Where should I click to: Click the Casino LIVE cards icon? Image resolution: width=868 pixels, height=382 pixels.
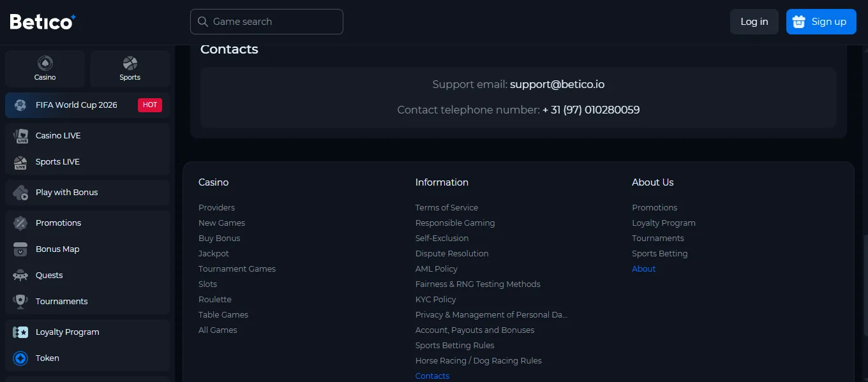[x=20, y=136]
